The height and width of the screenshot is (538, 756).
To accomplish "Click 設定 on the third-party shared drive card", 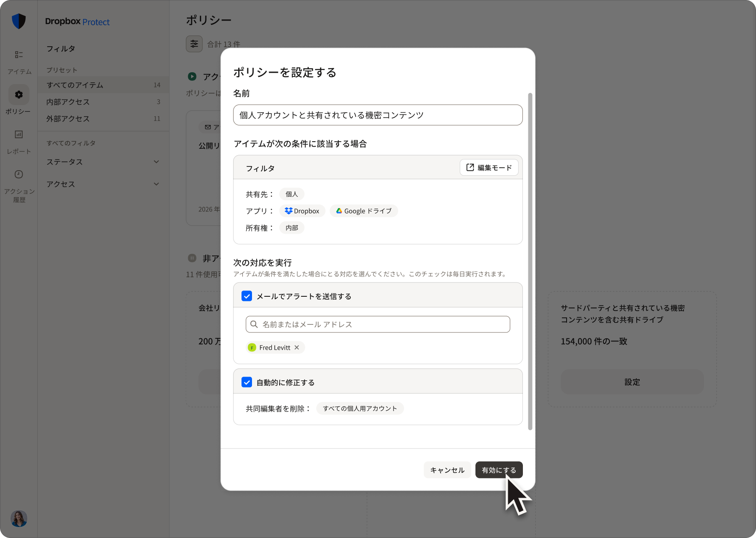I will [x=632, y=382].
